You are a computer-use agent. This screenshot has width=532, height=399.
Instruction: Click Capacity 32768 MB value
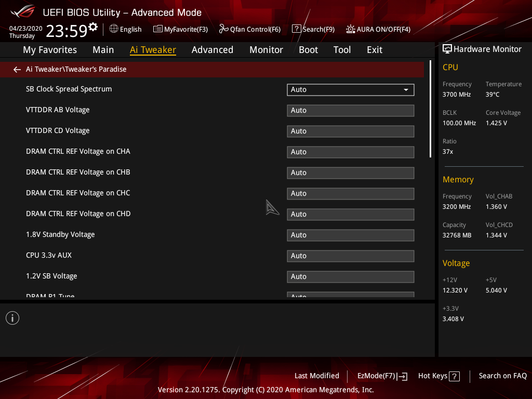coord(457,235)
